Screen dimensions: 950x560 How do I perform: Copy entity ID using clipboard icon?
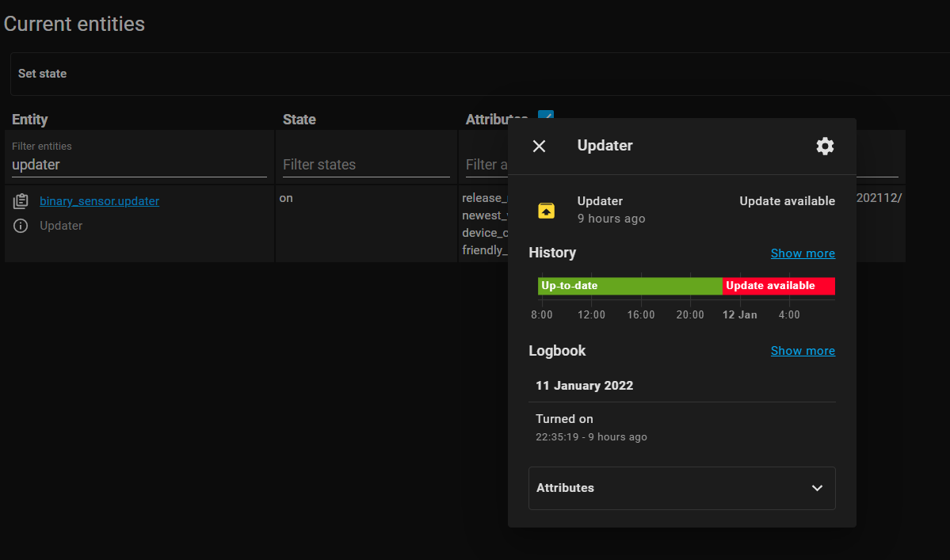[21, 202]
